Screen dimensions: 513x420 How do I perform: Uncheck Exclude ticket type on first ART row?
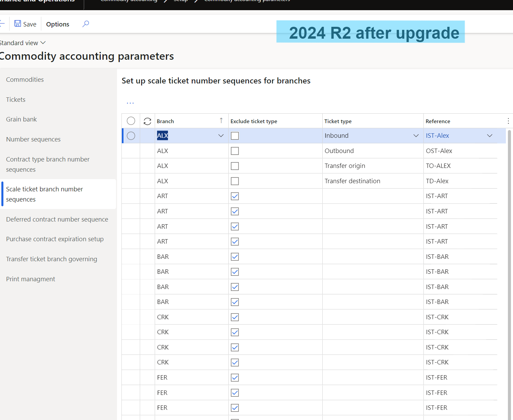235,196
